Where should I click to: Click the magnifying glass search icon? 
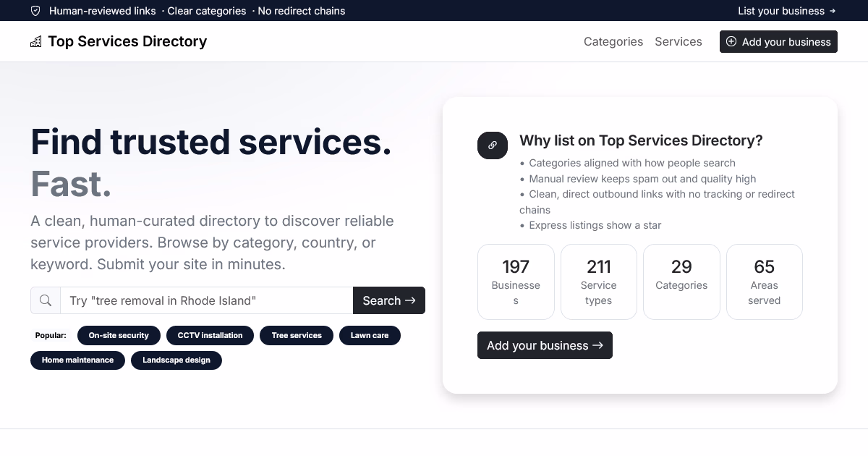point(46,300)
